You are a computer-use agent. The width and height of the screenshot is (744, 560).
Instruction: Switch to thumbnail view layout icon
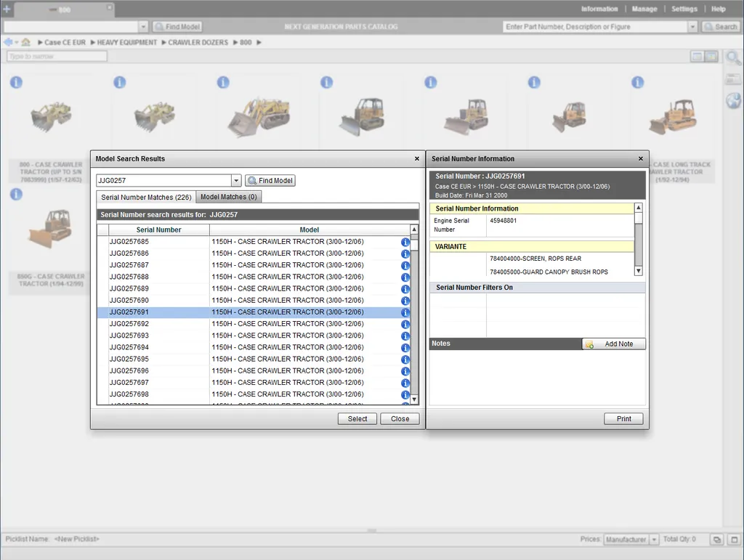711,57
